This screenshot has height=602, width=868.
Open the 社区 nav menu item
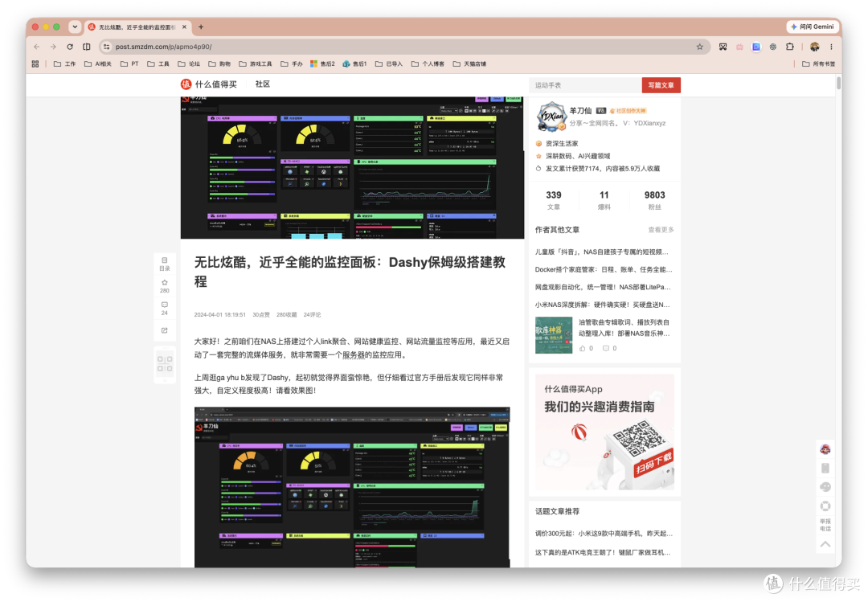[x=262, y=84]
